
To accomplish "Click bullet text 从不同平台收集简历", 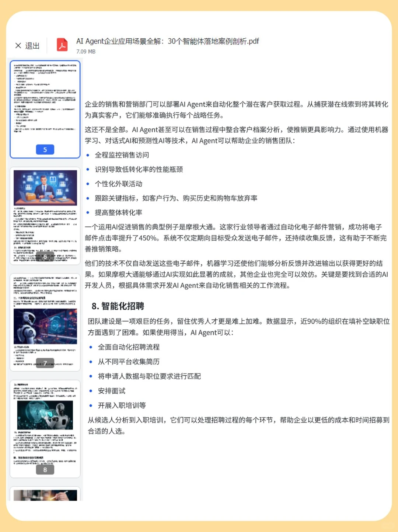I will click(129, 362).
